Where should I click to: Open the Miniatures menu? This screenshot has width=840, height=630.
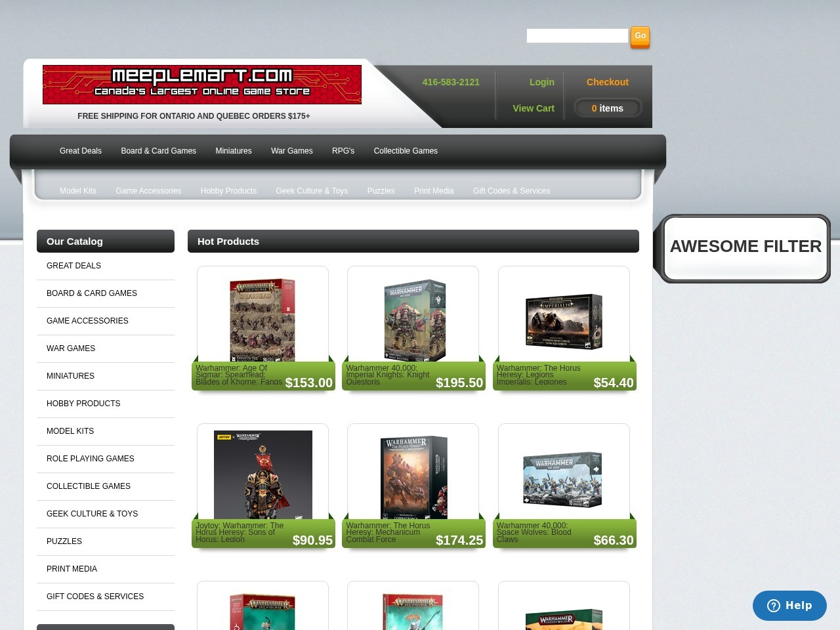pos(233,151)
